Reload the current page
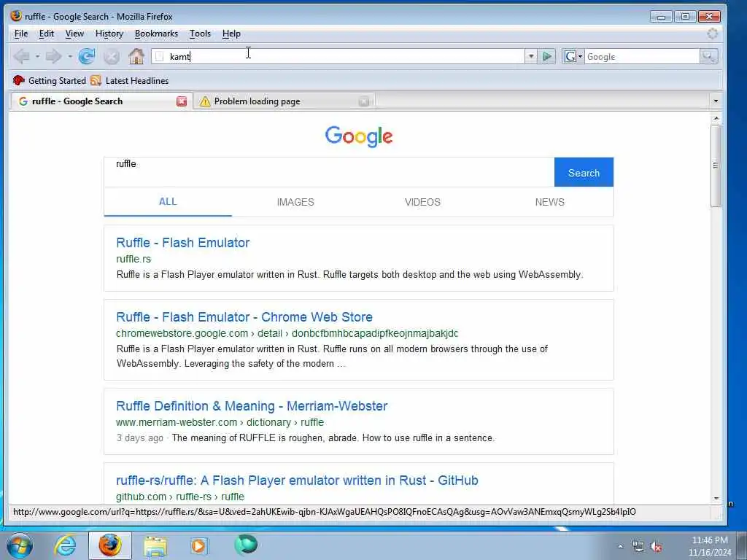747x560 pixels. (87, 56)
